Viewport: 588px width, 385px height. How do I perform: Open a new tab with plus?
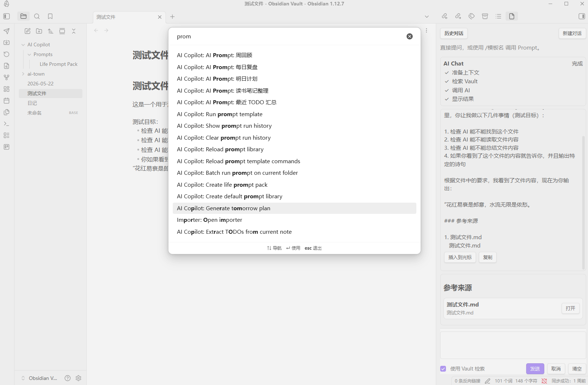(172, 17)
